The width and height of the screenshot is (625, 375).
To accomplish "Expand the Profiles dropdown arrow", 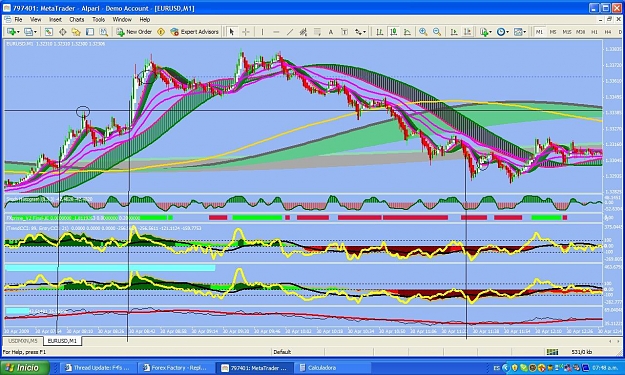I will pos(35,32).
